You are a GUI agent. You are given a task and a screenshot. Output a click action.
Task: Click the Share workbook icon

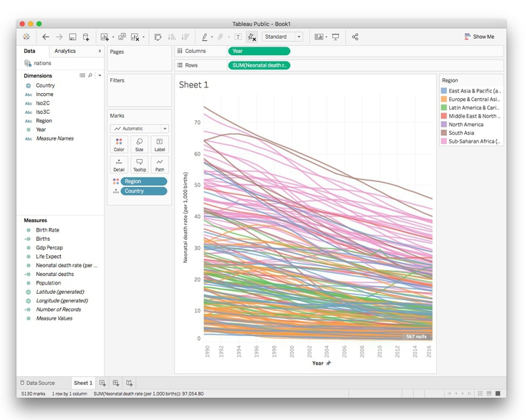(355, 37)
